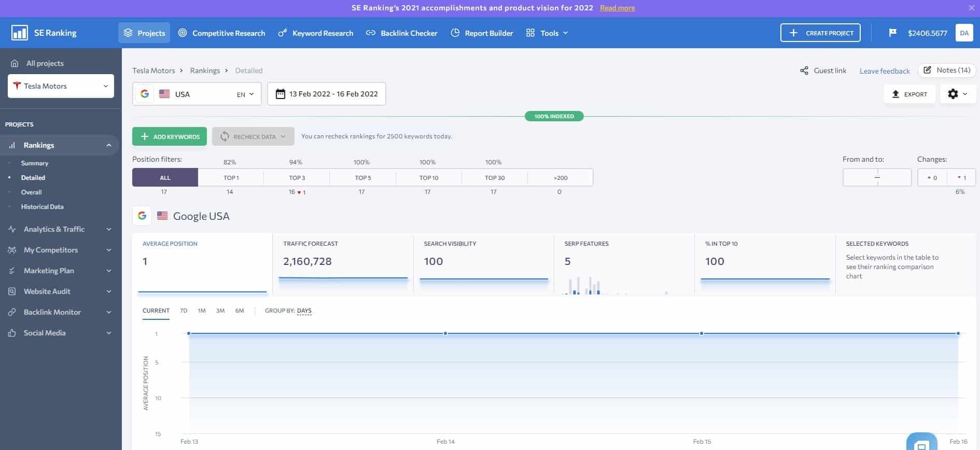Click the From and to range field
This screenshot has height=450, width=980.
coord(877,177)
